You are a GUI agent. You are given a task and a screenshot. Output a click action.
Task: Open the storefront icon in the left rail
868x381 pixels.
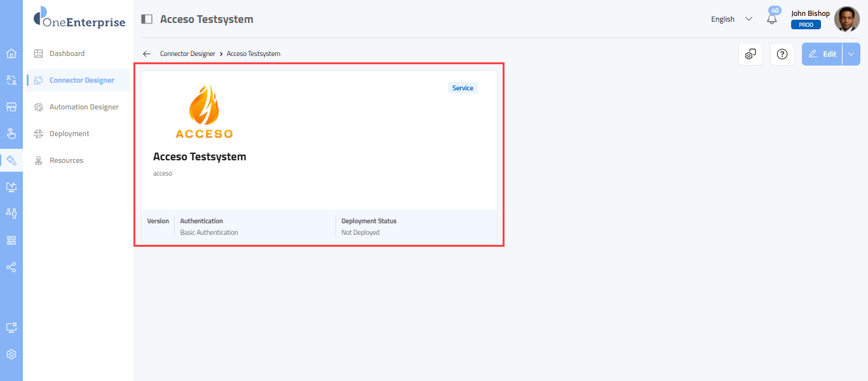tap(11, 107)
